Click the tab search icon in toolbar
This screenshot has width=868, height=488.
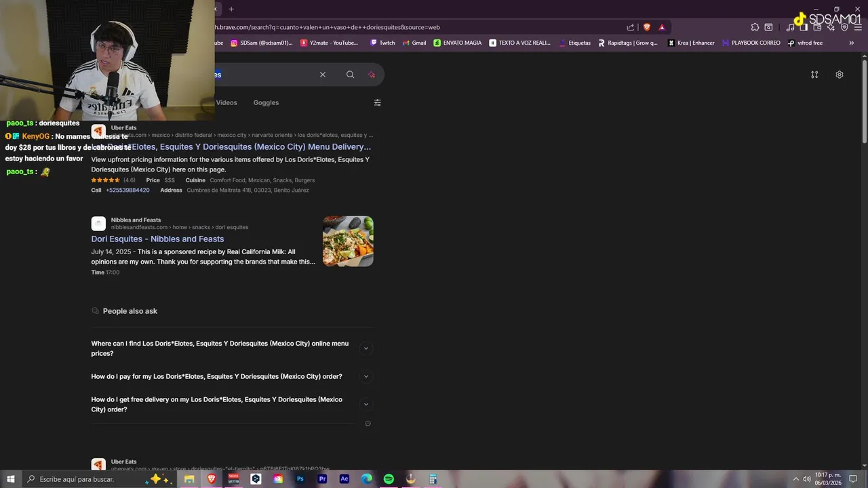tap(768, 27)
